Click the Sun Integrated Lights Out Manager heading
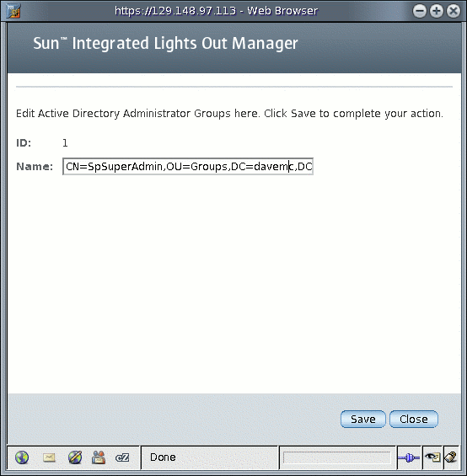The width and height of the screenshot is (467, 476). 165,43
